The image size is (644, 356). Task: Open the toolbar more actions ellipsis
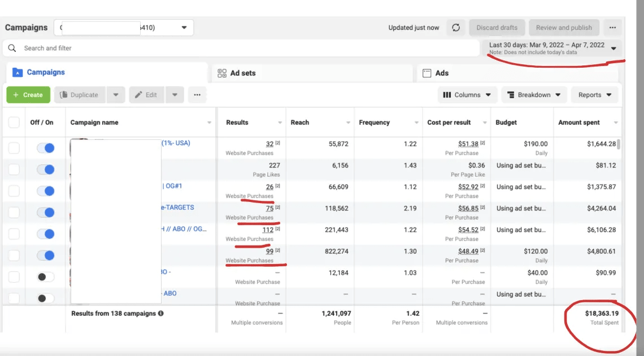pyautogui.click(x=197, y=95)
